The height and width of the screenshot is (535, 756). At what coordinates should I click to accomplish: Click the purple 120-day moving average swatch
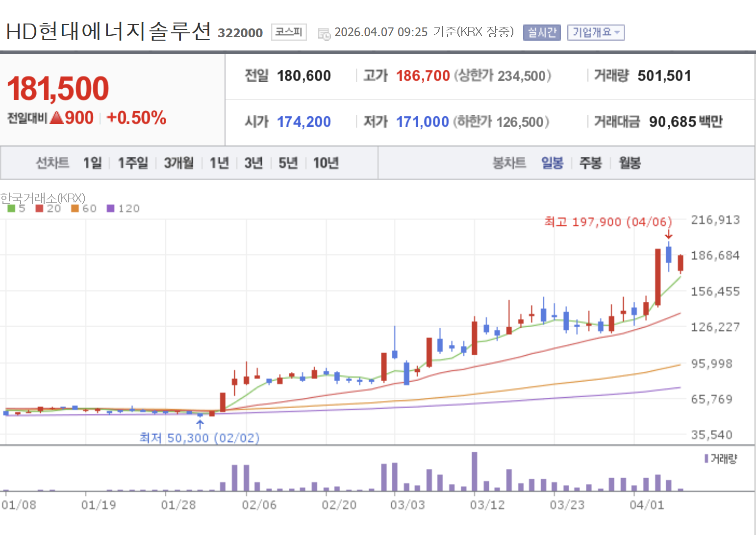point(110,209)
